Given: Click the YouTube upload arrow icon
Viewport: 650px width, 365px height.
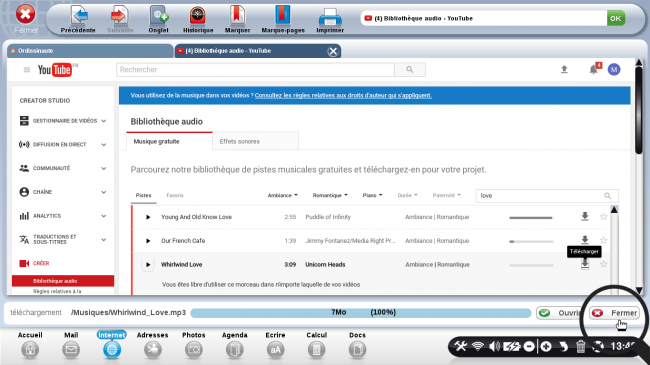Looking at the screenshot, I should pos(564,69).
